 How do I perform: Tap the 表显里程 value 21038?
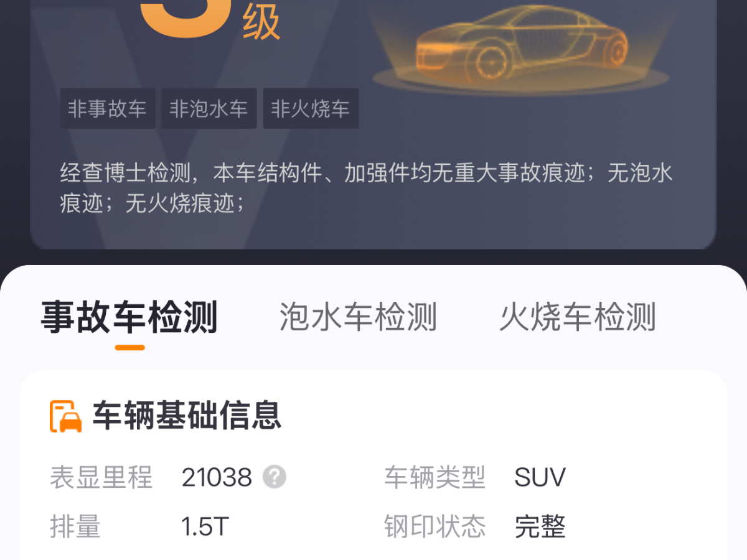point(217,478)
